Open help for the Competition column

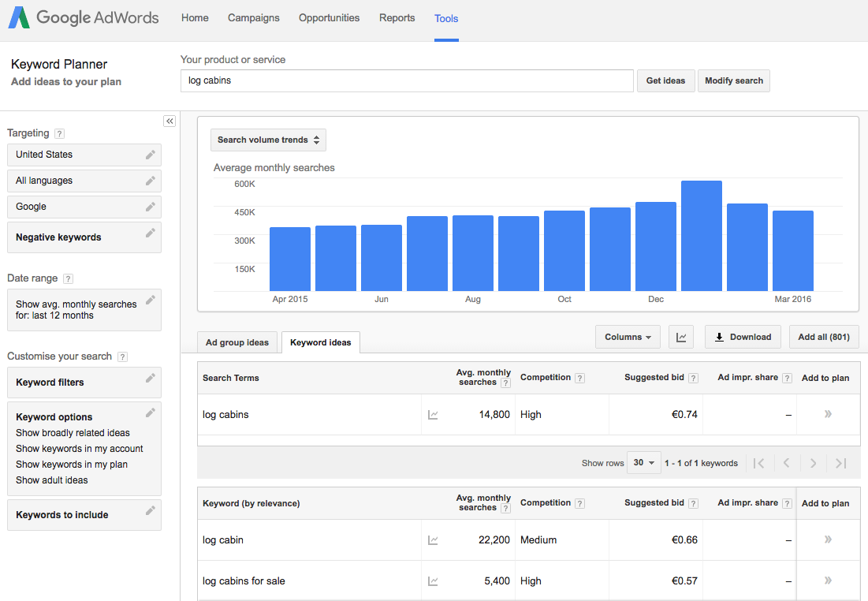(x=580, y=377)
